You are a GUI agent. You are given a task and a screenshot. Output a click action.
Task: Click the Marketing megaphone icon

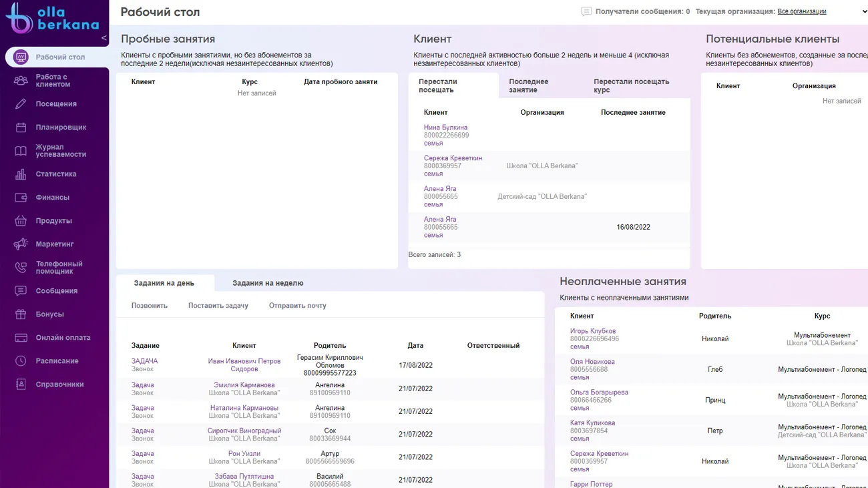click(21, 244)
